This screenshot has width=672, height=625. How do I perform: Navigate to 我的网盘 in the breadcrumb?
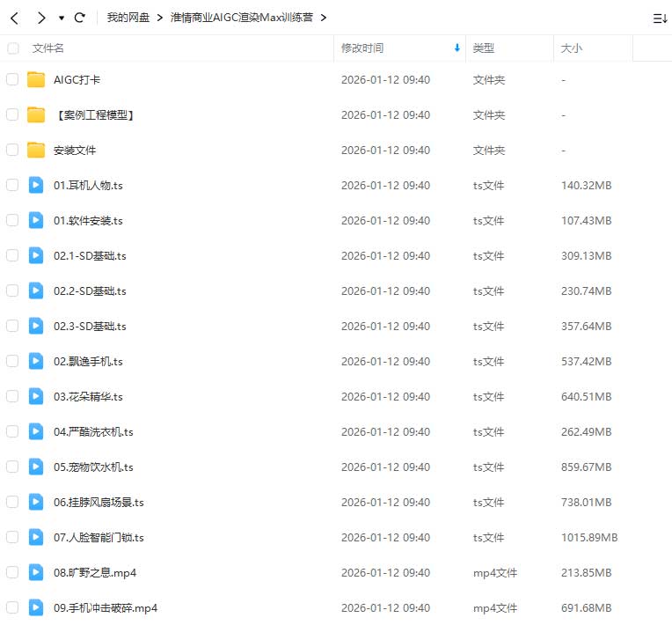(x=128, y=18)
